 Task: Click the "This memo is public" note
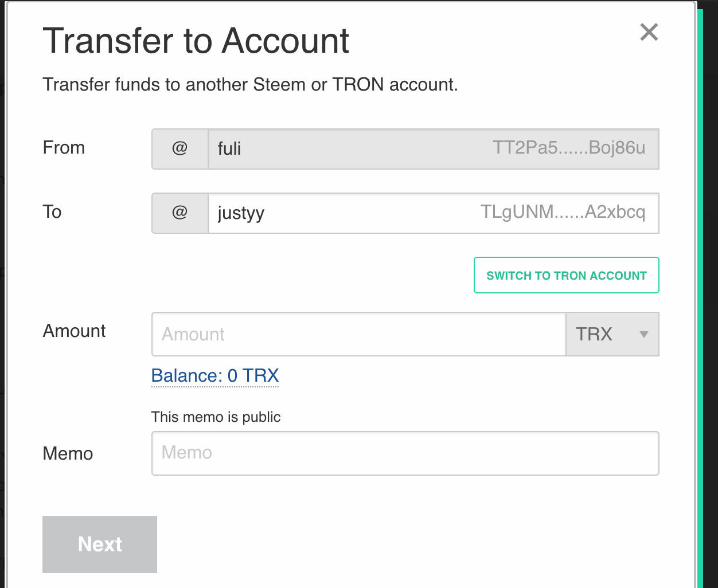[216, 417]
